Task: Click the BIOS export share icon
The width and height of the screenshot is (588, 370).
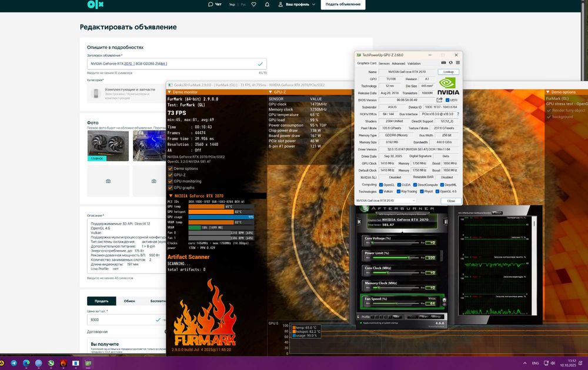Action: (x=439, y=100)
